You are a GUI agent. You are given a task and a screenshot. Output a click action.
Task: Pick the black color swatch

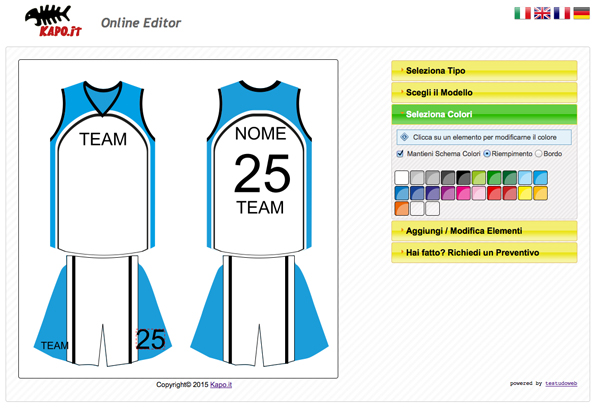[463, 178]
